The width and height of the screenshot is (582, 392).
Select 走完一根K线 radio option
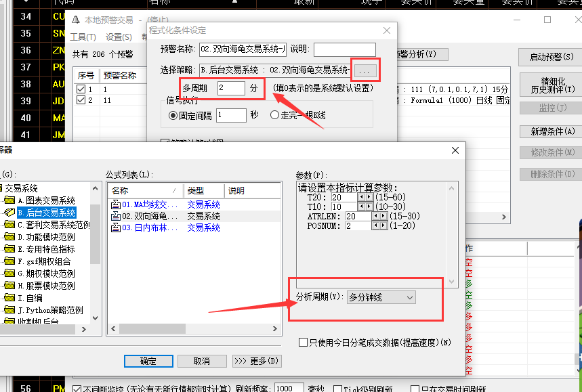(x=274, y=115)
